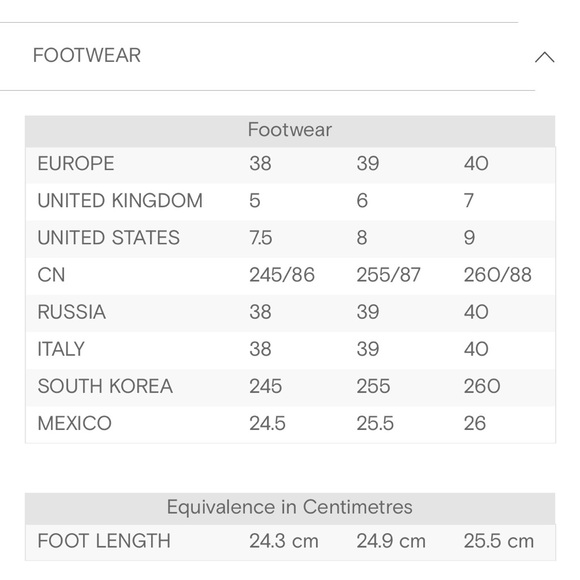Select Europe size 38 cell

(260, 163)
